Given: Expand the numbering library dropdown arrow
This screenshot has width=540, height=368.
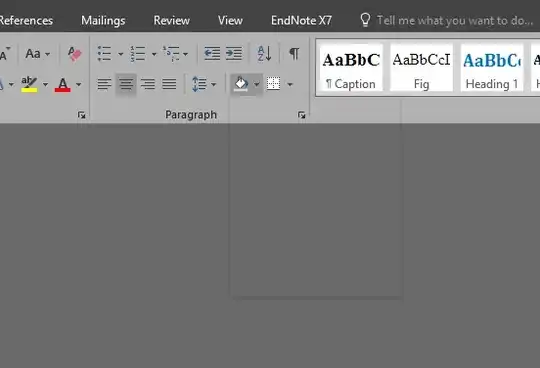Looking at the screenshot, I should point(154,54).
